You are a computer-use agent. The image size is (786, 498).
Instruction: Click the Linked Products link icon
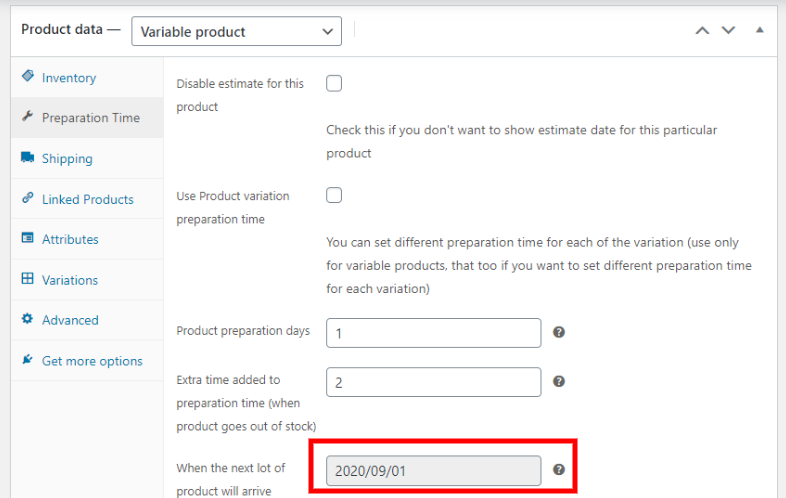[x=28, y=199]
